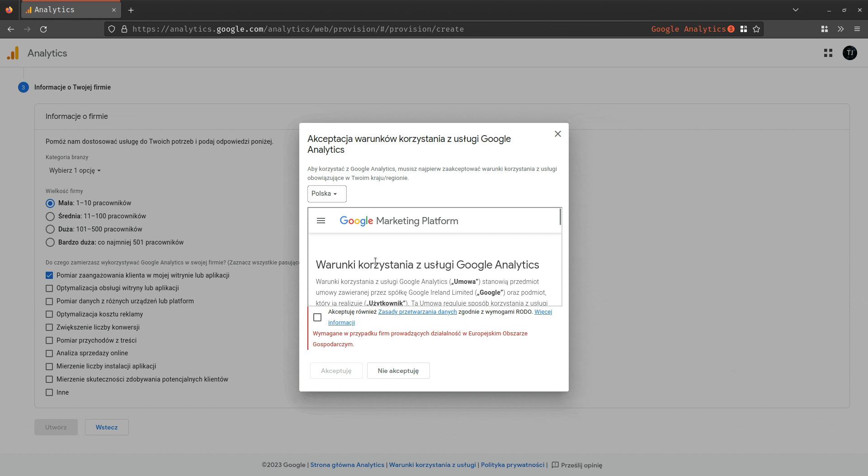
Task: Check Zwiększenie liczby konwersji
Action: click(49, 327)
